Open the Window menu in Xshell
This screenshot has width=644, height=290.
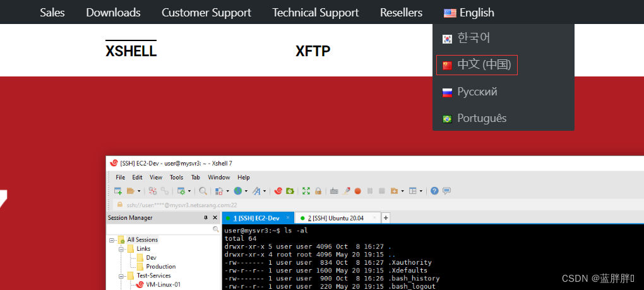pyautogui.click(x=219, y=178)
